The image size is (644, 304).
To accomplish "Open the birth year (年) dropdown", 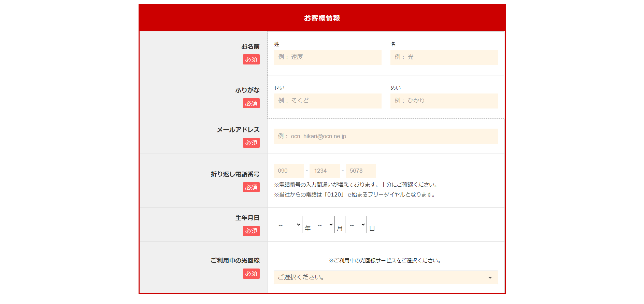I will point(288,225).
